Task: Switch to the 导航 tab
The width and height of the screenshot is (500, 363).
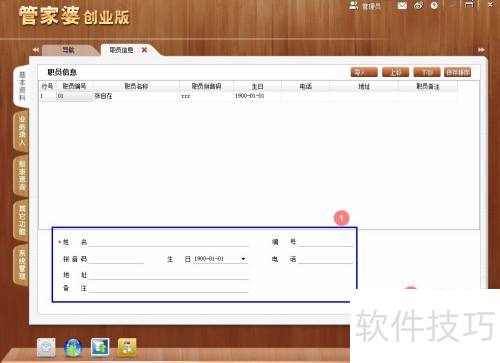Action: pyautogui.click(x=69, y=50)
